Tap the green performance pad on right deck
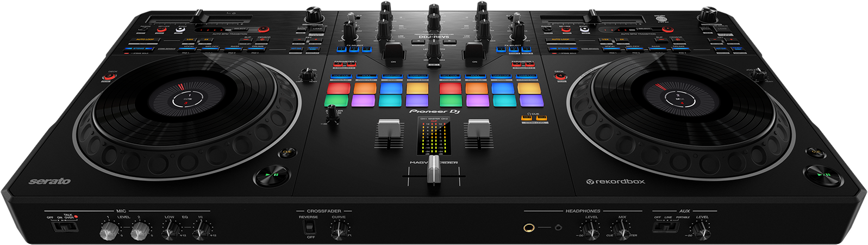This screenshot has width=868, height=245. point(451,101)
